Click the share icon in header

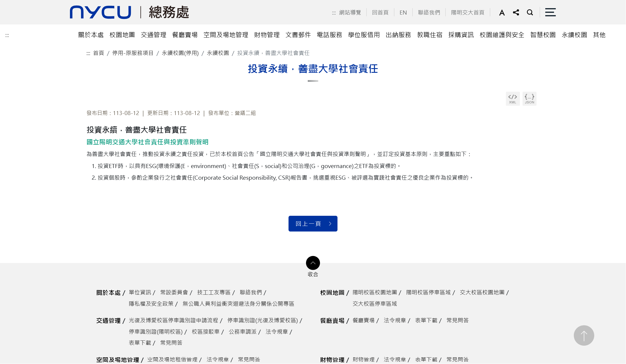(x=516, y=13)
